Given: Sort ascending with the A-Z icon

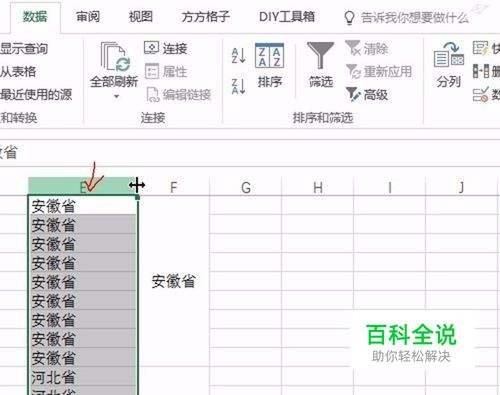Looking at the screenshot, I should pyautogui.click(x=239, y=56).
